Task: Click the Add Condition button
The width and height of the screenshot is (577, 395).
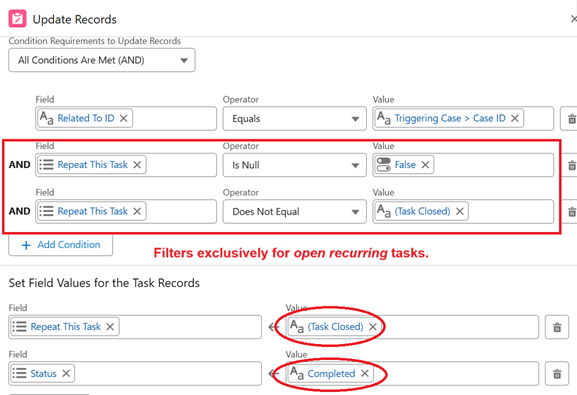Action: point(61,245)
